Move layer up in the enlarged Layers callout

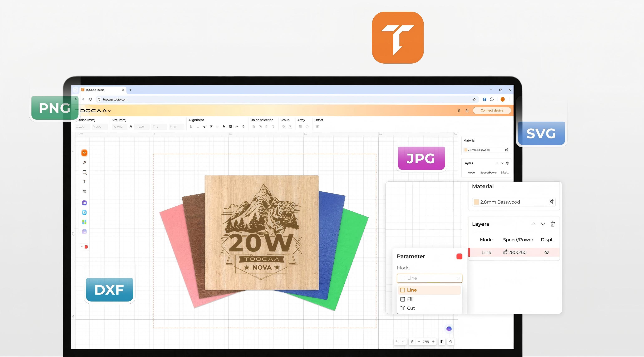click(534, 224)
